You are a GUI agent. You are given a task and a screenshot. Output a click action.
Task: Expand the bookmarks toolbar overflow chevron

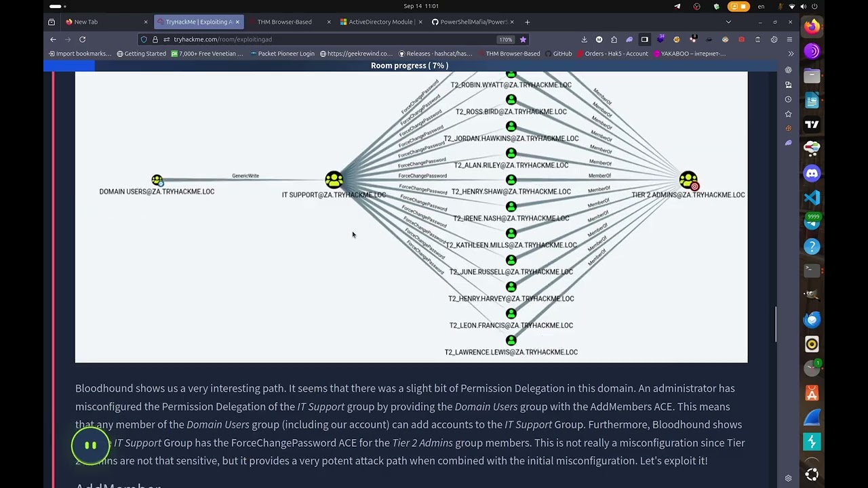[x=790, y=54]
